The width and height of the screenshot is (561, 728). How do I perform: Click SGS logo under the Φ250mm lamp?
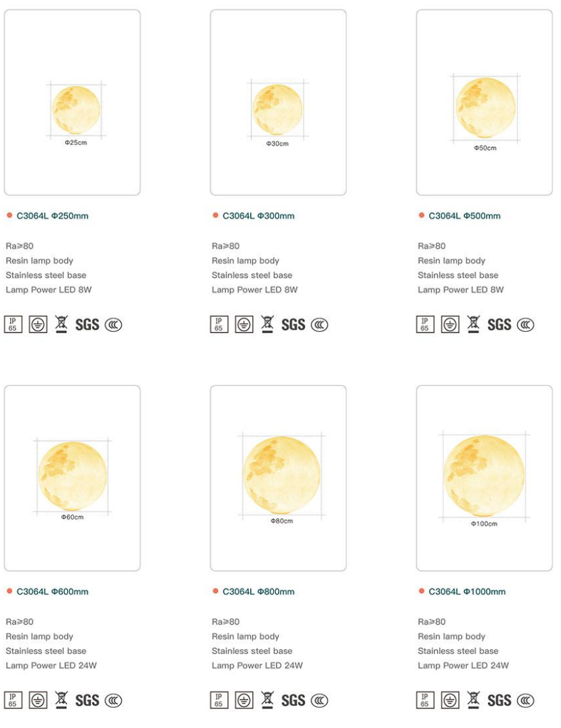(87, 325)
